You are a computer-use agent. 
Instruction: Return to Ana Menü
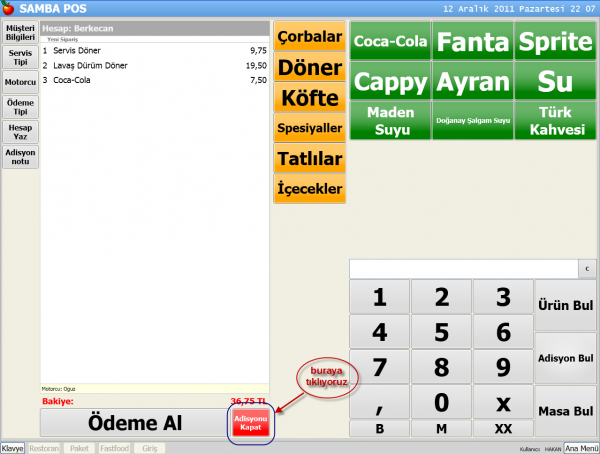(x=581, y=448)
